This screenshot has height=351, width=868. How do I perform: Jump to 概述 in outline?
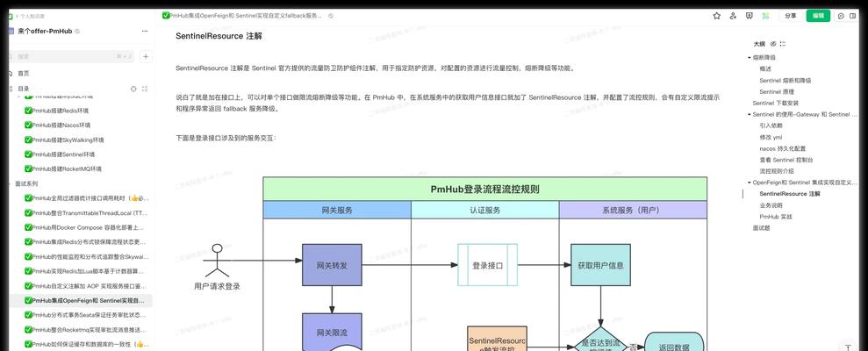pos(765,69)
